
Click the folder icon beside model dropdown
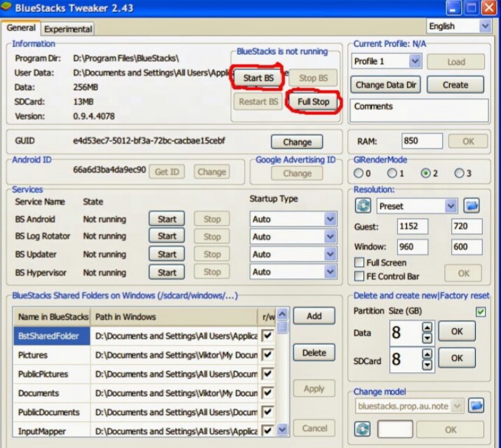click(476, 405)
